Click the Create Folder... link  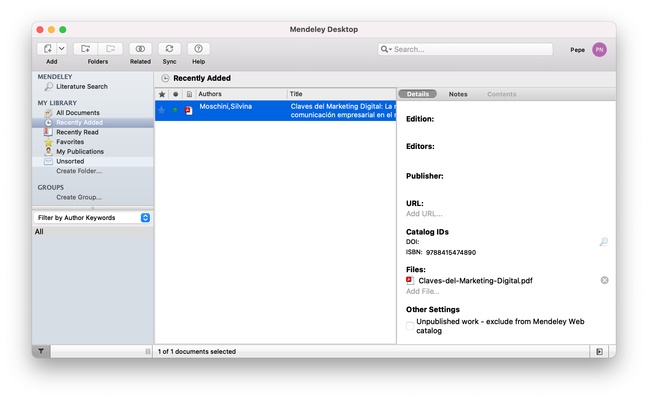(x=79, y=171)
